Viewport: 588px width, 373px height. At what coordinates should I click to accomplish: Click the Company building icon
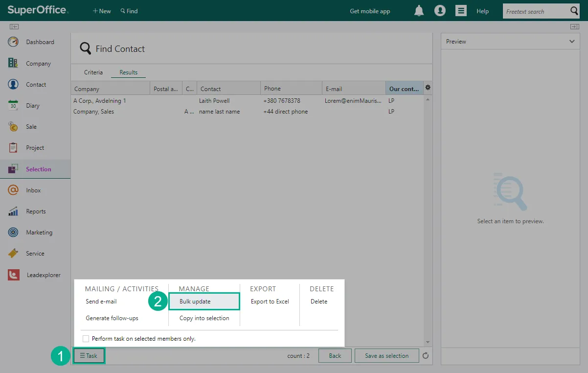pos(13,63)
